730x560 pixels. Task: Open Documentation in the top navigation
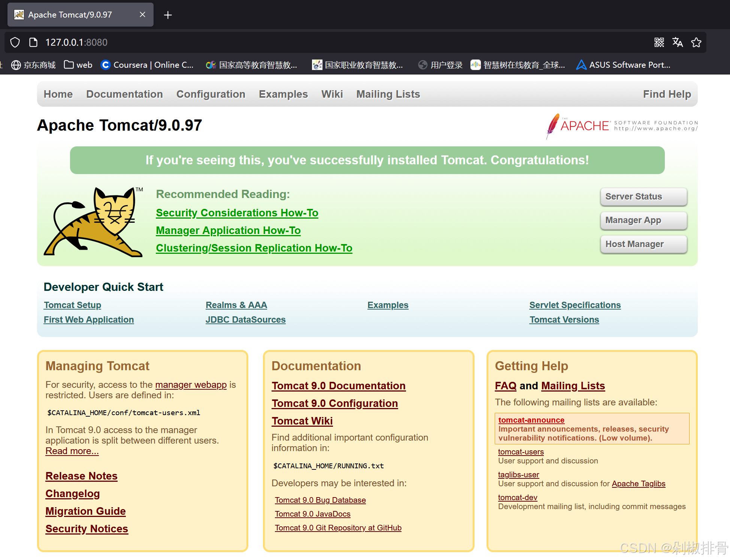click(124, 94)
